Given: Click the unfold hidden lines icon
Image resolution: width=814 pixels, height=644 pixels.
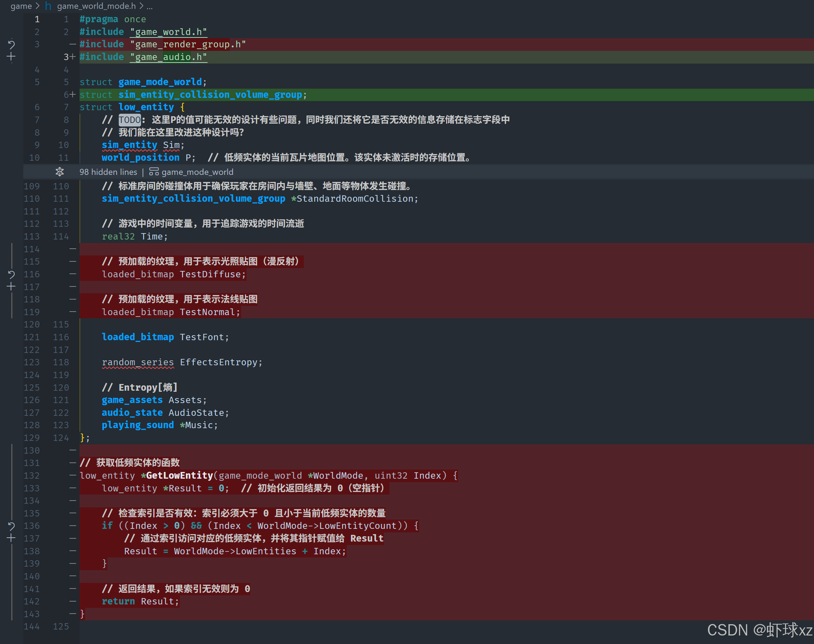Looking at the screenshot, I should coord(60,172).
